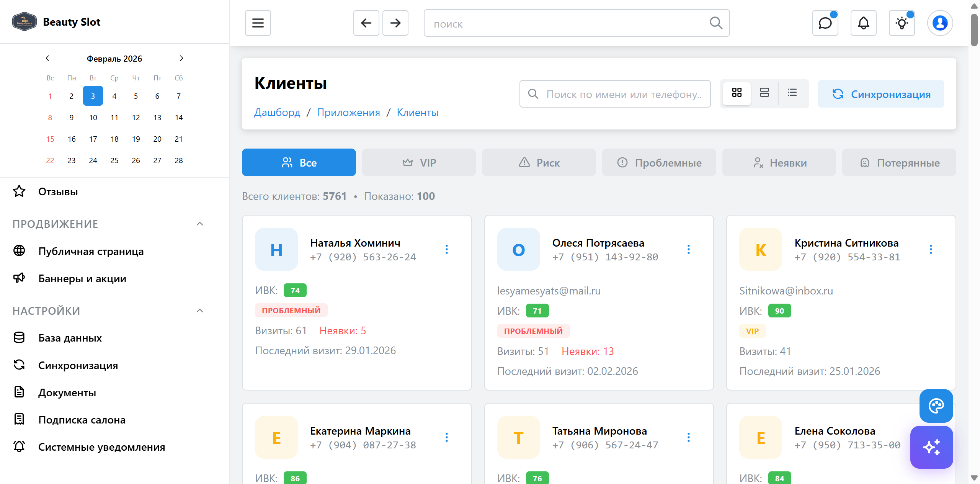Collapse the ПРОДВИЖЕНИЕ section

click(x=199, y=224)
